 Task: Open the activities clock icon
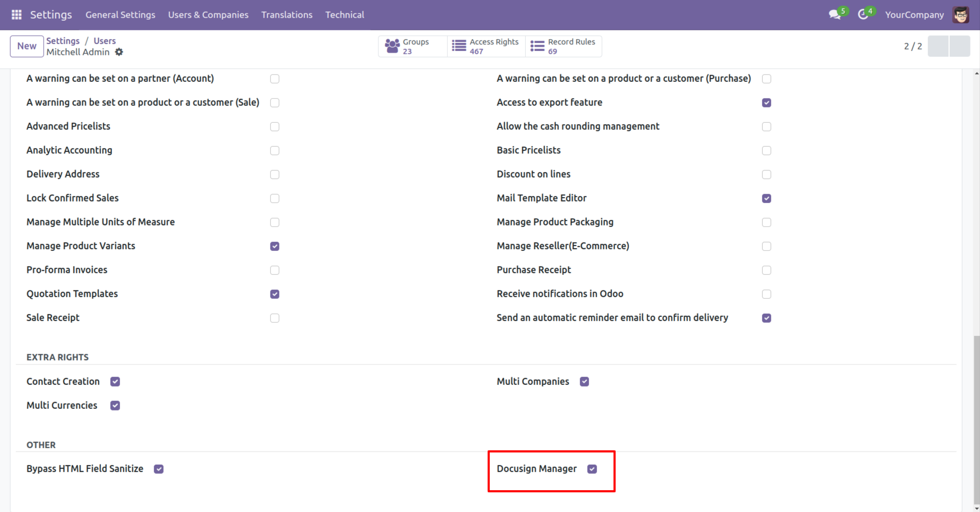(863, 15)
